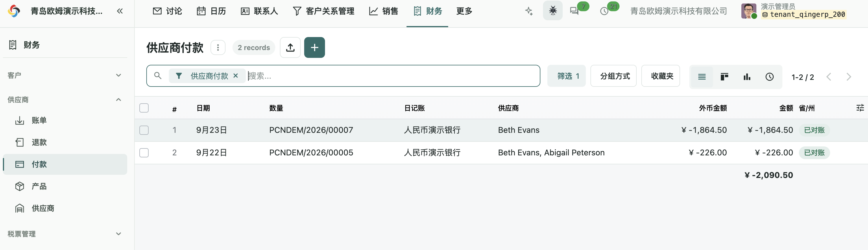Open 退款 in sidebar
The width and height of the screenshot is (868, 250).
65,142
